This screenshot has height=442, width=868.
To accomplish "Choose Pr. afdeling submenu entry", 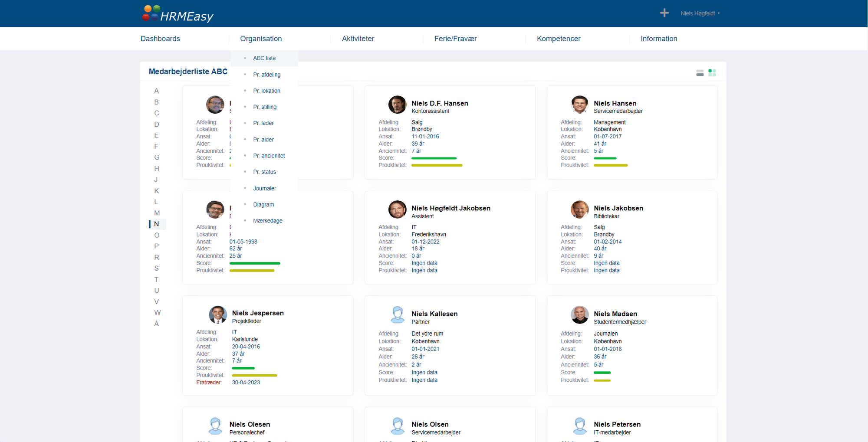I will click(266, 75).
